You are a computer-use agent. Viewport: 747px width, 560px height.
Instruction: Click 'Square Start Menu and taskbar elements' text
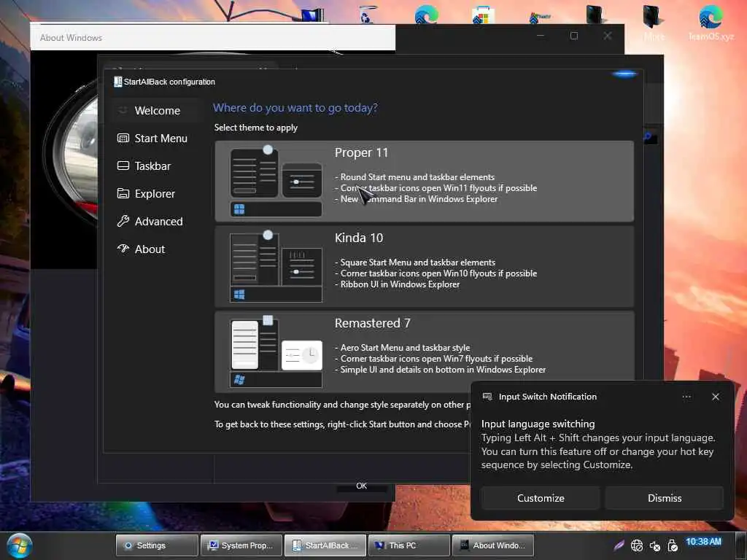point(418,262)
